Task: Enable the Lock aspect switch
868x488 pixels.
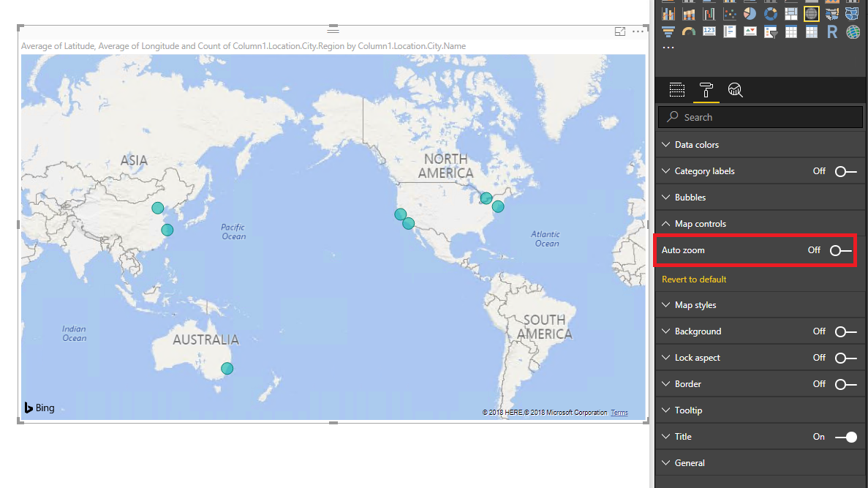Action: 845,358
